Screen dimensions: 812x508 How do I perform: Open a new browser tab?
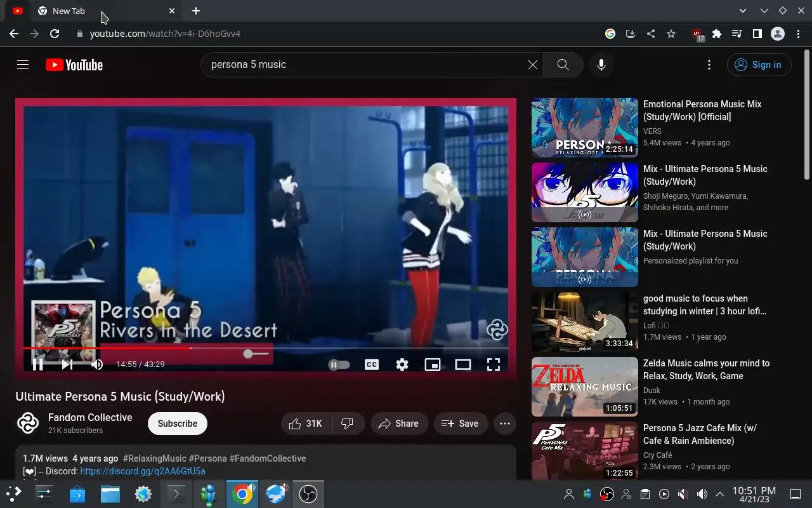pos(196,11)
